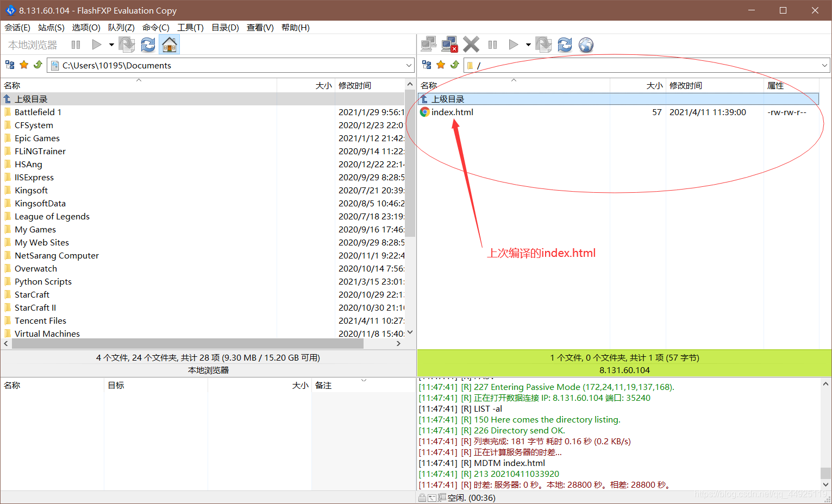Open the 站点(S) menu
Screen dimensions: 832x504
[x=51, y=28]
